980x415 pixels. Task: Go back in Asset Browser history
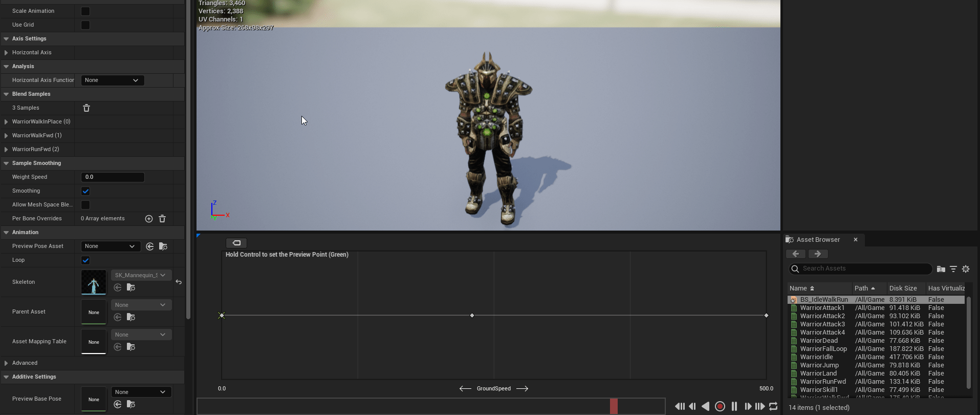(x=796, y=254)
